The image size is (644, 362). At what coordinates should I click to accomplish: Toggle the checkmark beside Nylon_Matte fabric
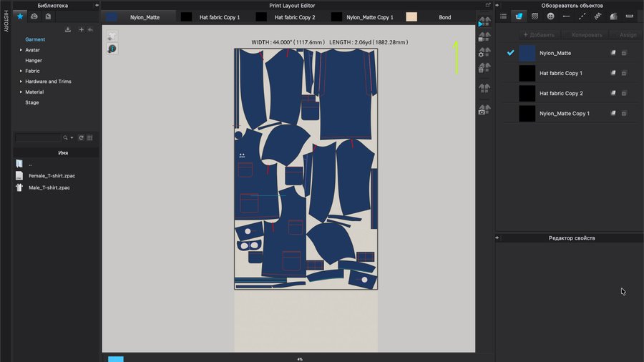tap(511, 53)
